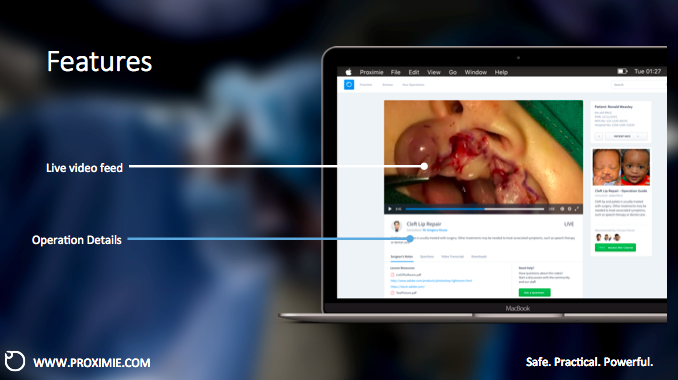Open the Go menu

(x=453, y=72)
